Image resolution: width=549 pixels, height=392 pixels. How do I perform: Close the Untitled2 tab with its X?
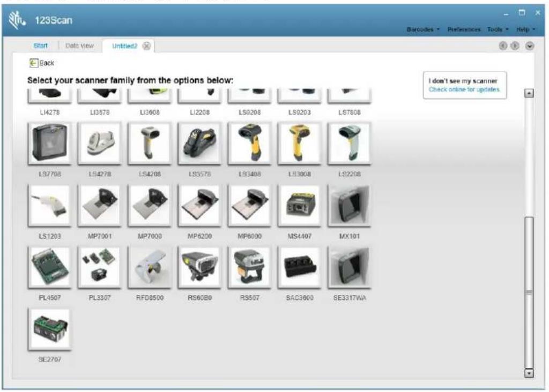click(147, 46)
